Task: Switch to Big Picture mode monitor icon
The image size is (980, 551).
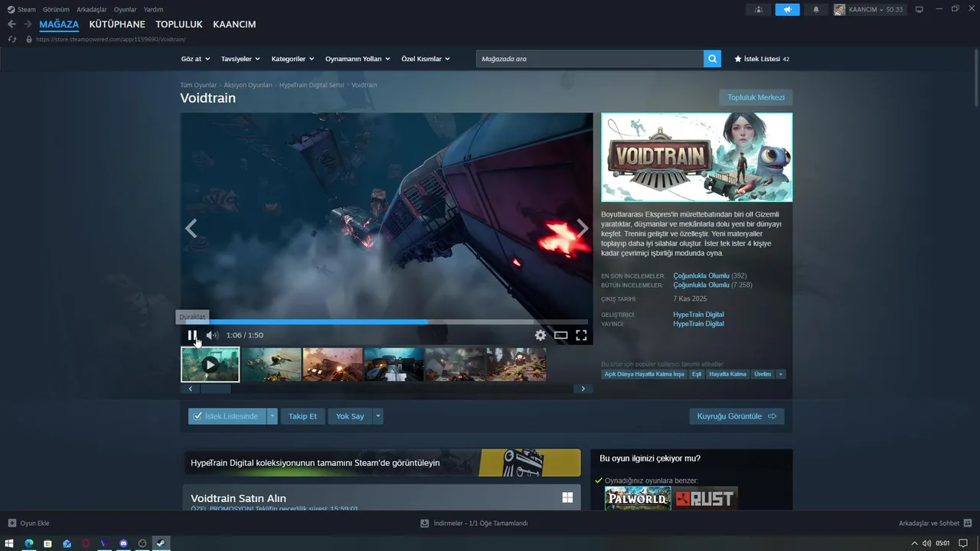Action: [920, 9]
